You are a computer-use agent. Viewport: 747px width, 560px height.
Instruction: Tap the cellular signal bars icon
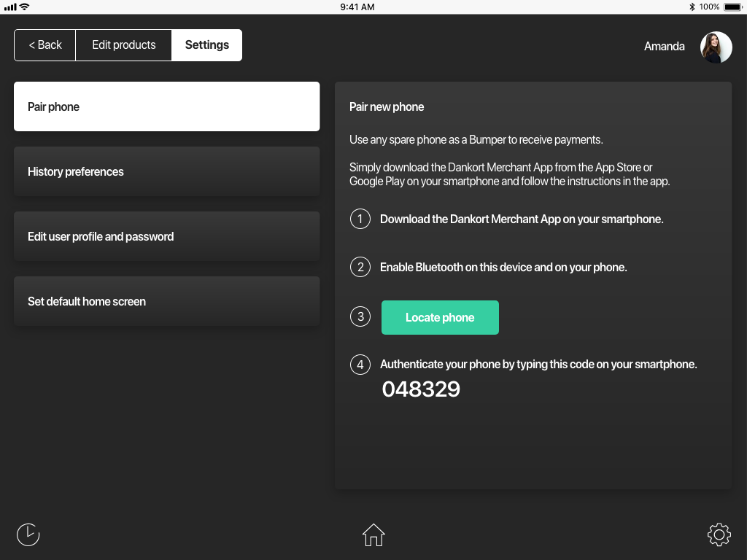coord(10,7)
